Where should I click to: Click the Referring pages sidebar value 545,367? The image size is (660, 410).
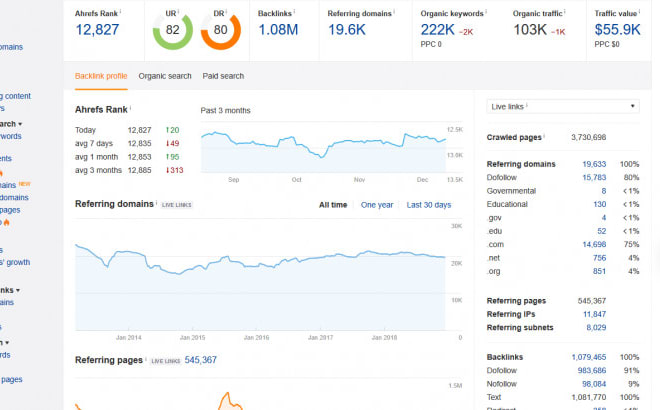[x=592, y=301]
